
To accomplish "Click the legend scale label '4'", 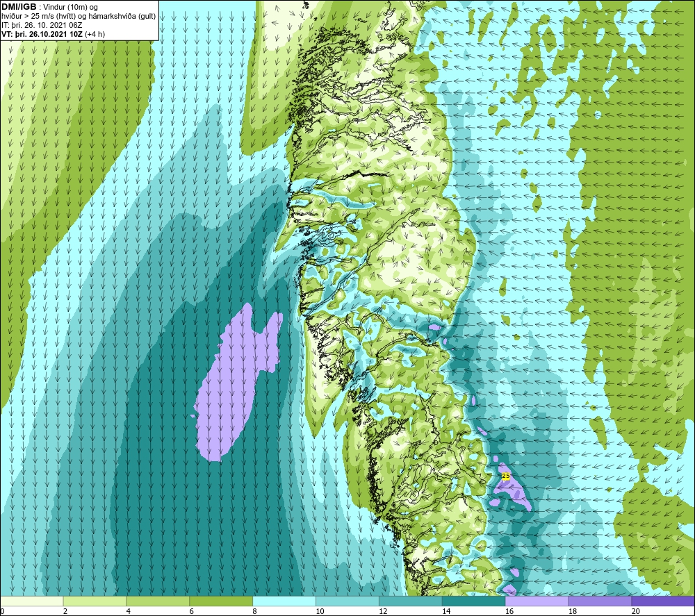I will [128, 611].
